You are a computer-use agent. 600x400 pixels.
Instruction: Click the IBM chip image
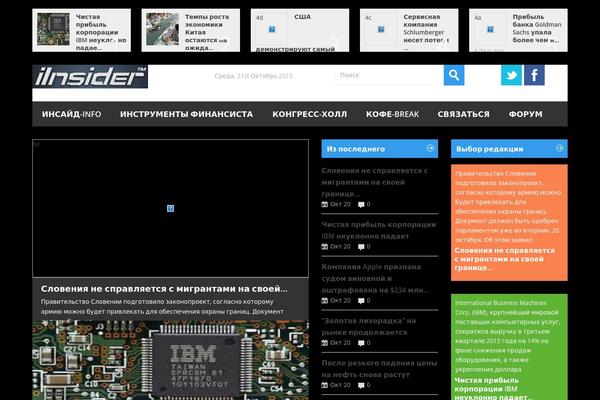(170, 360)
